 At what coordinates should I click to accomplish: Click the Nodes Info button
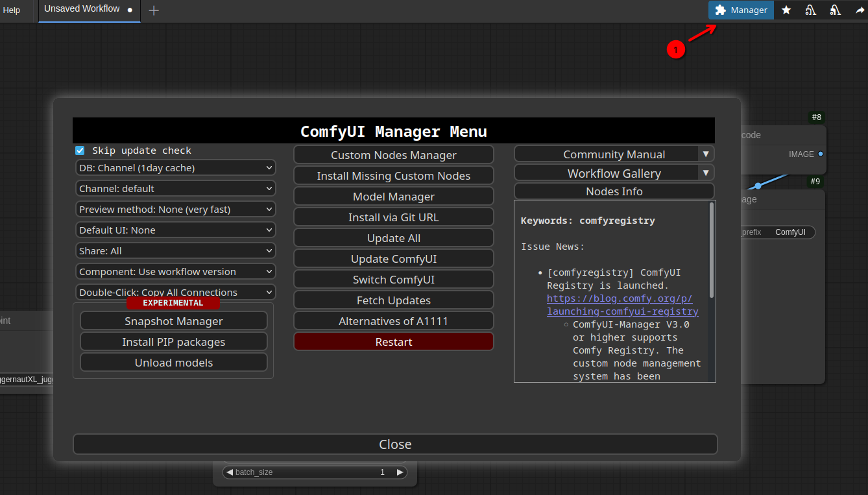(614, 191)
